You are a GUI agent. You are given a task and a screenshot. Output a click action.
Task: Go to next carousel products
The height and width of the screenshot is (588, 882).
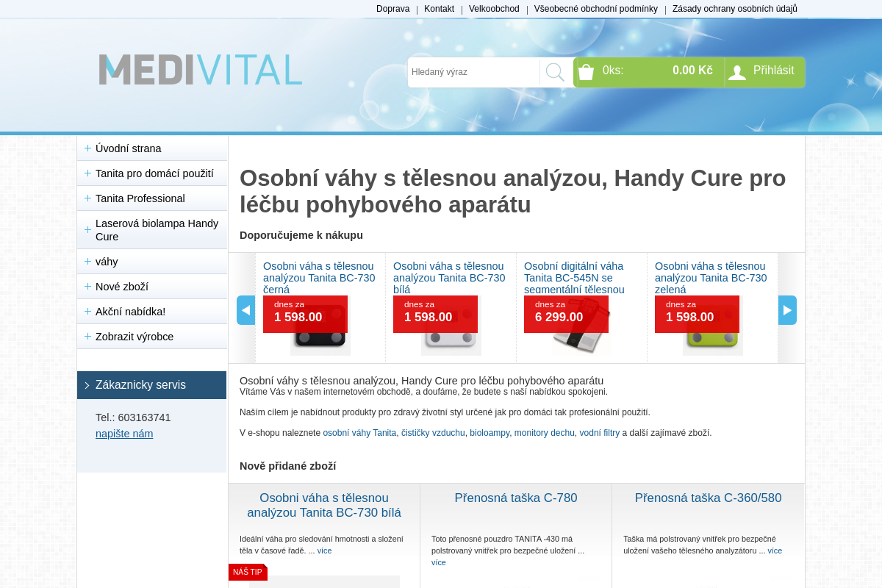coord(787,310)
